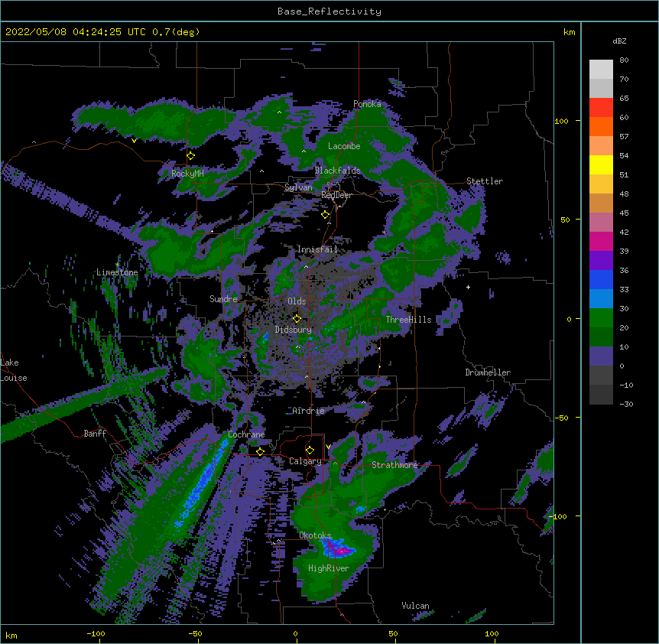Pick the white swatch between 80 and 70
The image size is (659, 644).
pyautogui.click(x=601, y=70)
